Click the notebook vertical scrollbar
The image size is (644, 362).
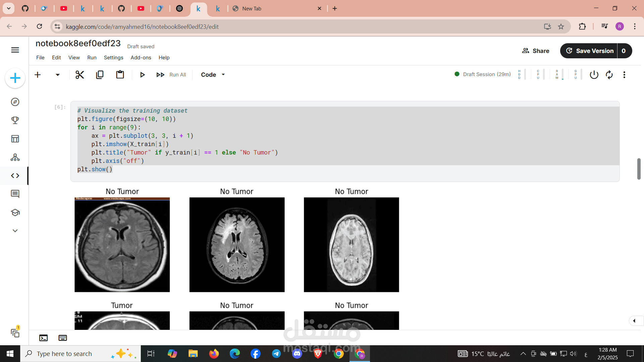pyautogui.click(x=639, y=169)
